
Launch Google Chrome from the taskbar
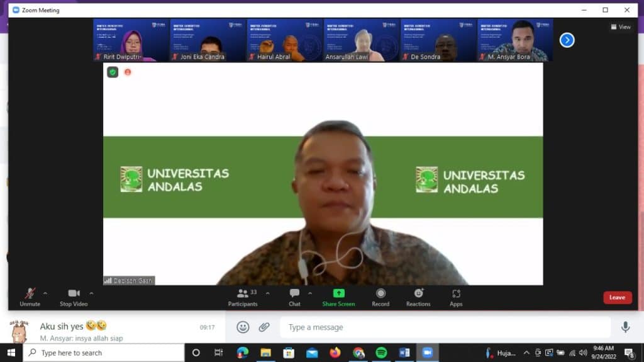(358, 353)
